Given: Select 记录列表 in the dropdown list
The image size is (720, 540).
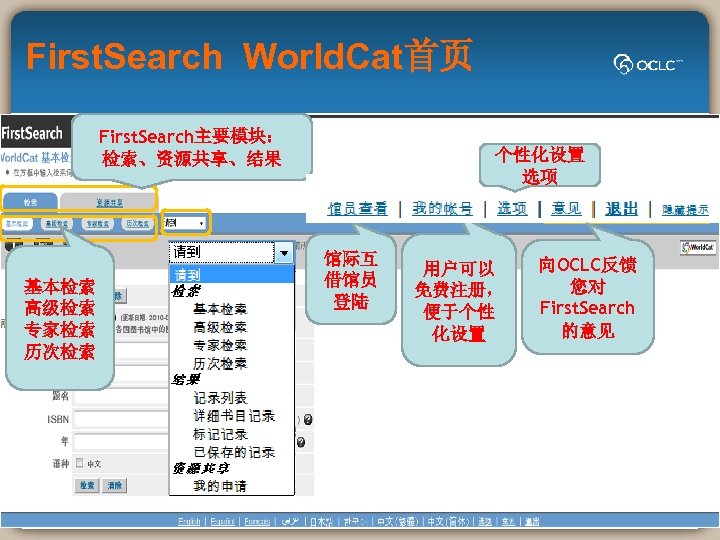Looking at the screenshot, I should pos(220,398).
